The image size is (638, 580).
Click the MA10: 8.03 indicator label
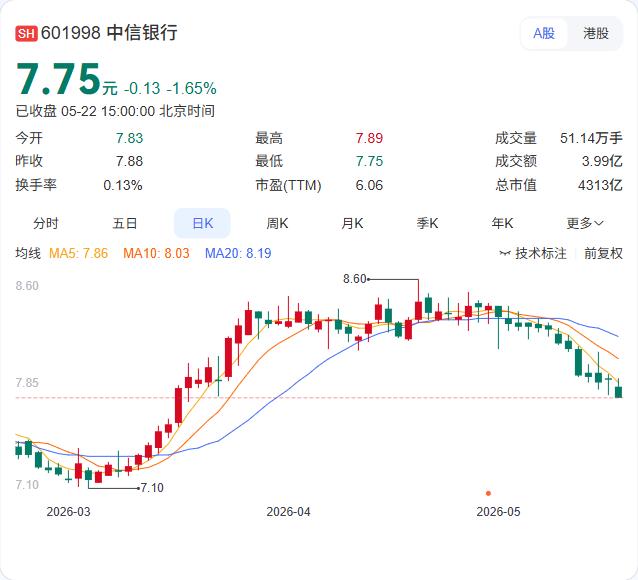point(157,253)
